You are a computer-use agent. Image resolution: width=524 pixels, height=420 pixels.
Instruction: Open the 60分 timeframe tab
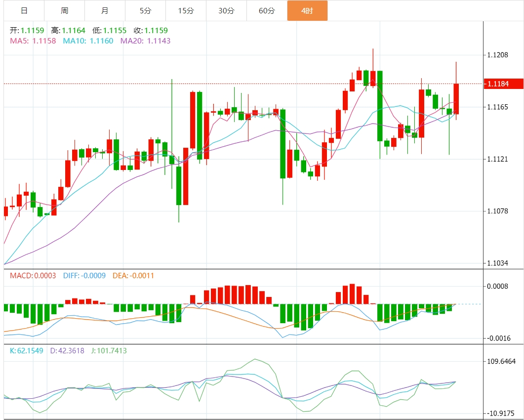click(x=267, y=11)
